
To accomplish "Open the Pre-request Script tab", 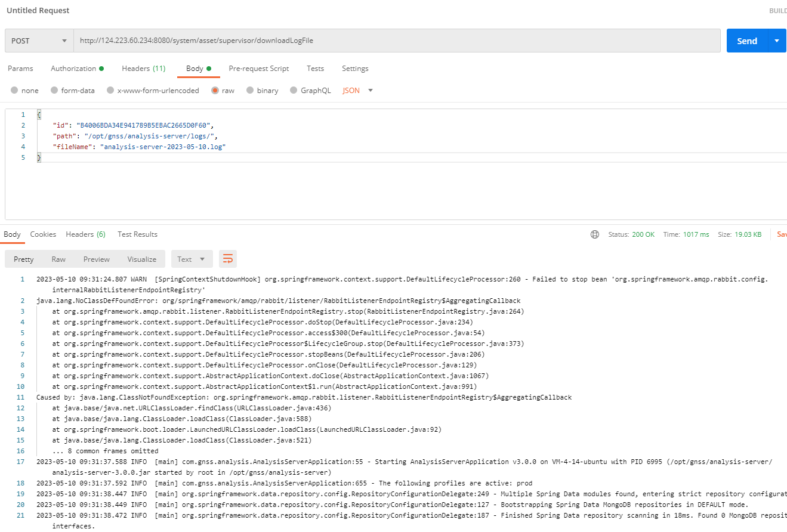I will 258,69.
